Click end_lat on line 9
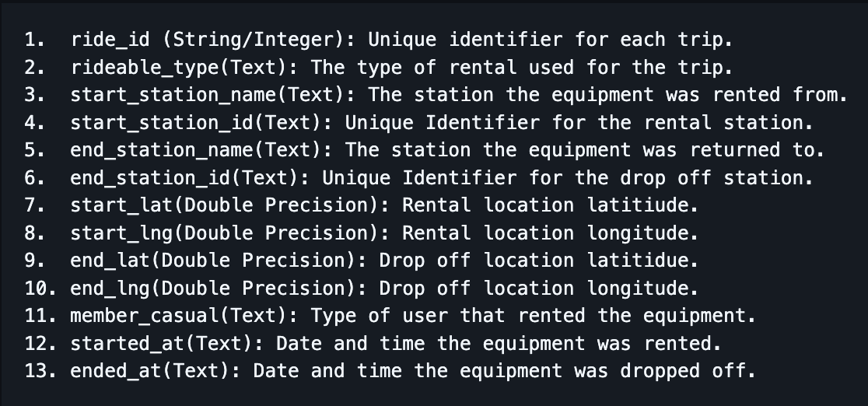This screenshot has height=406, width=868. coord(110,261)
